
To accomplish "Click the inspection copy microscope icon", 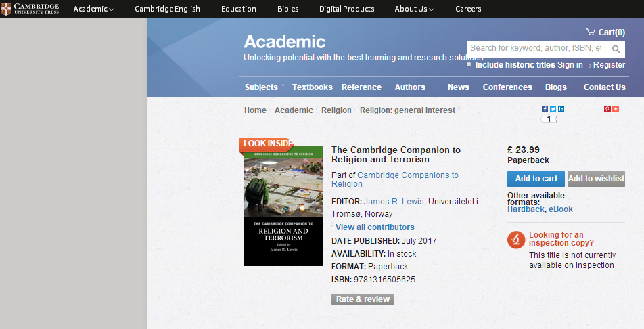I will click(x=516, y=240).
